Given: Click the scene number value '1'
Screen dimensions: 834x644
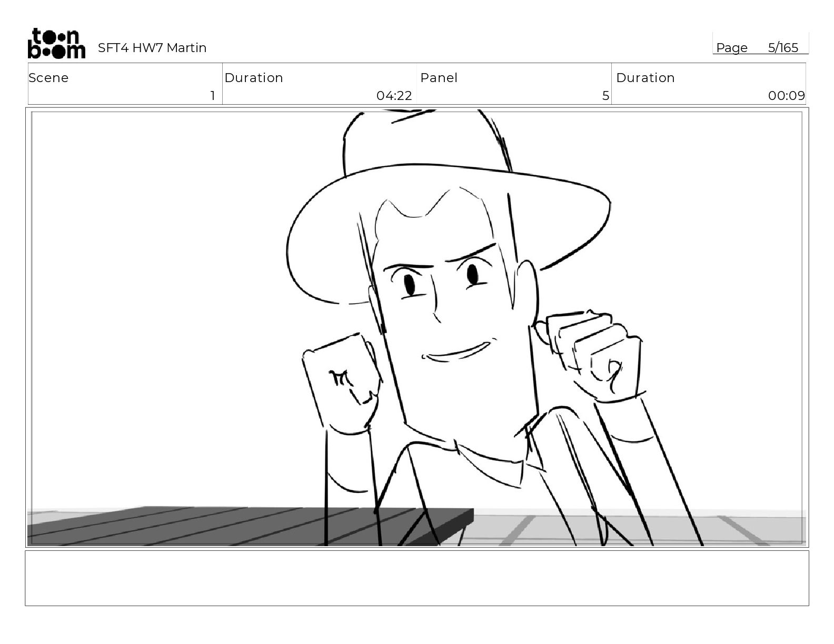Looking at the screenshot, I should (213, 96).
